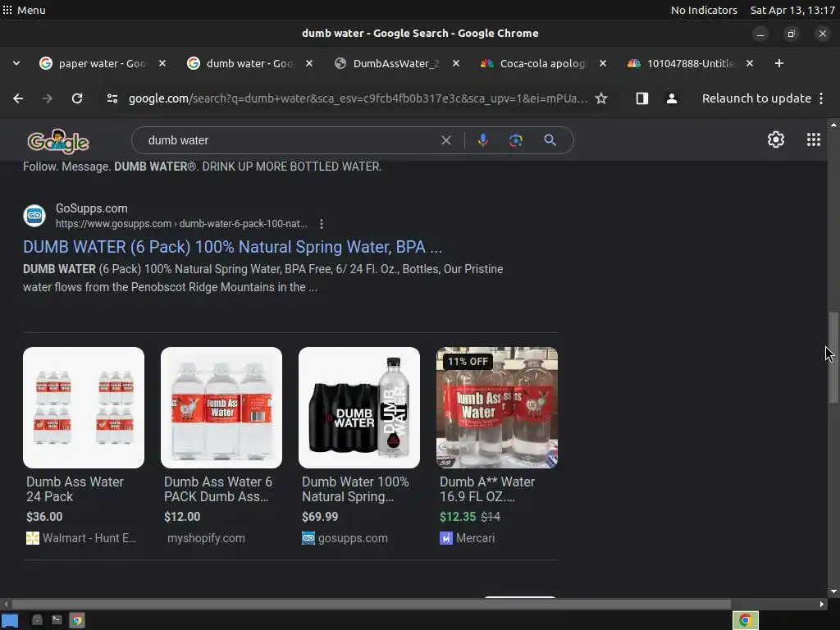Click the forward navigation arrow

48,98
